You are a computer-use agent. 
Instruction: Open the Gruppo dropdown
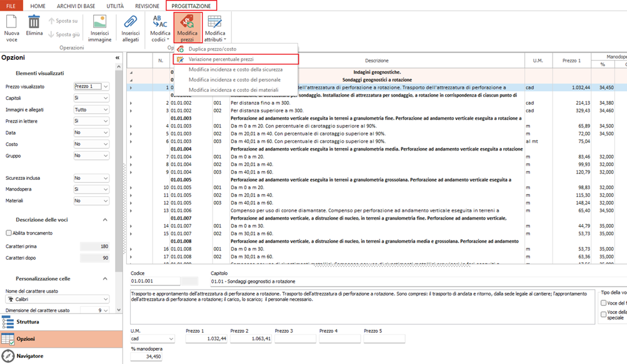106,155
